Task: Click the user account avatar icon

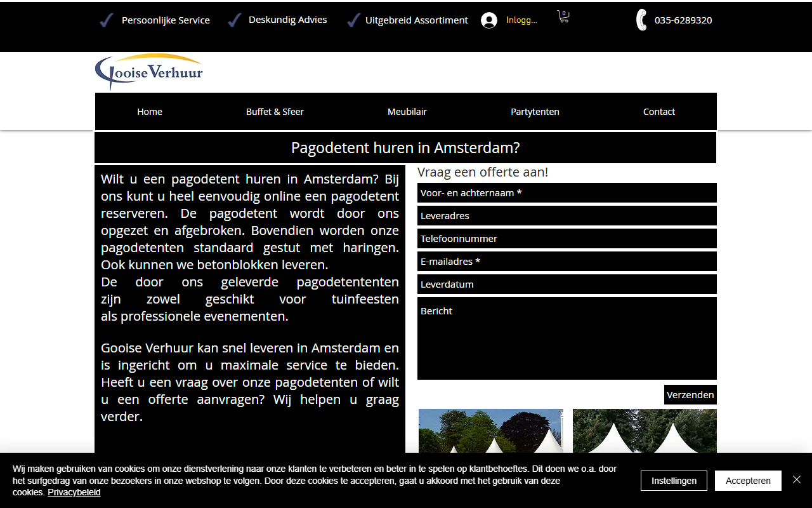Action: pos(489,20)
